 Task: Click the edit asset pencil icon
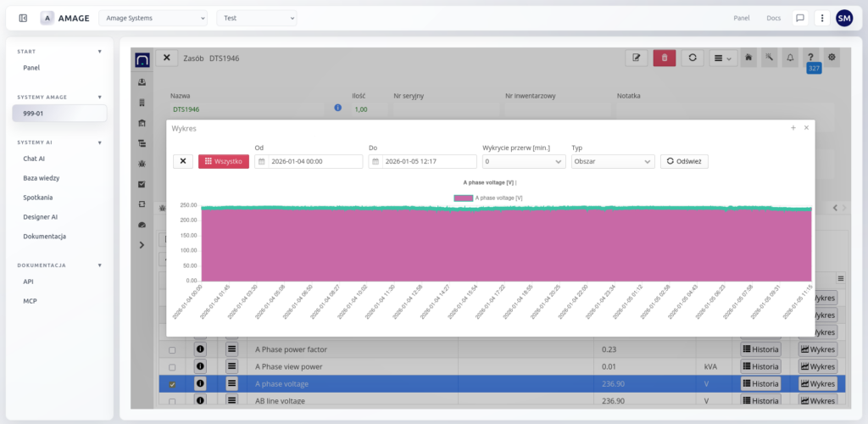637,58
